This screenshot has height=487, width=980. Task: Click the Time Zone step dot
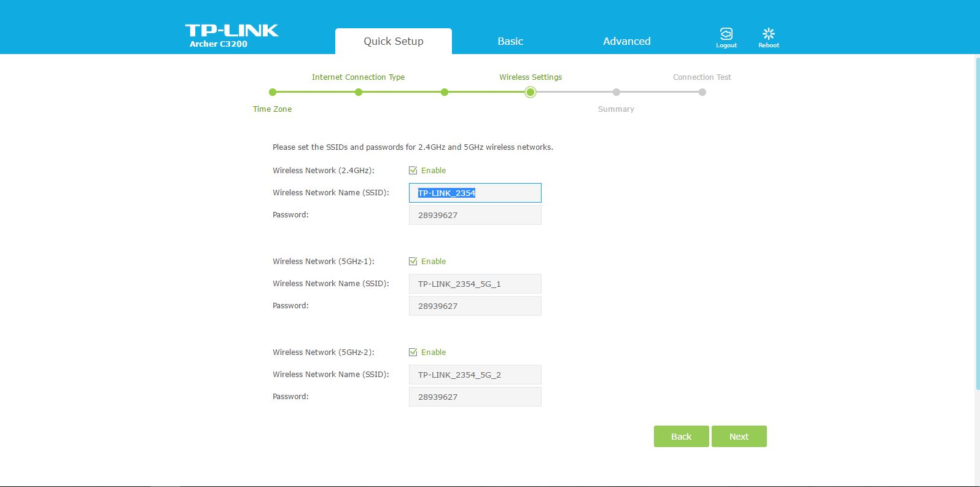coord(273,92)
